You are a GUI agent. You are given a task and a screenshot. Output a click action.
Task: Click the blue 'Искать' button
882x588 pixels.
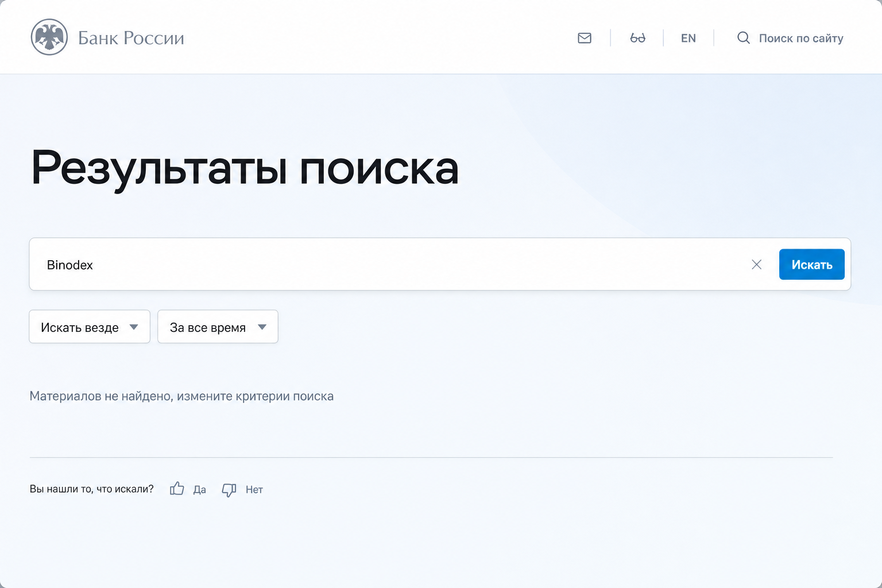coord(812,264)
